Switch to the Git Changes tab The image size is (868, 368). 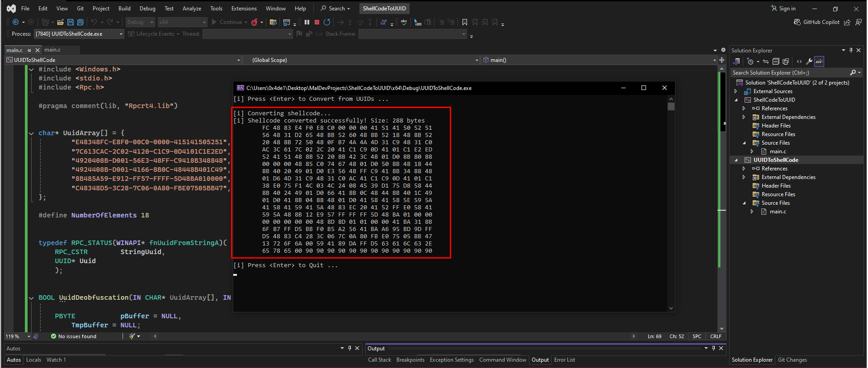point(792,360)
